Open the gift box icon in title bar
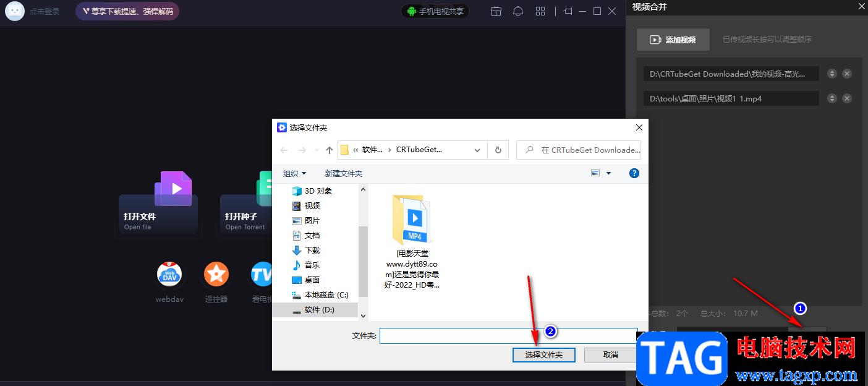The width and height of the screenshot is (868, 386). pyautogui.click(x=496, y=11)
